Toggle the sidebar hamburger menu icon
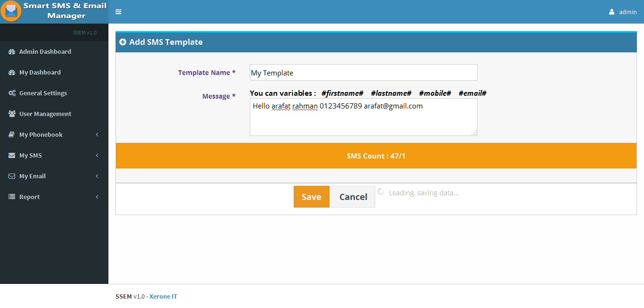 [x=118, y=12]
